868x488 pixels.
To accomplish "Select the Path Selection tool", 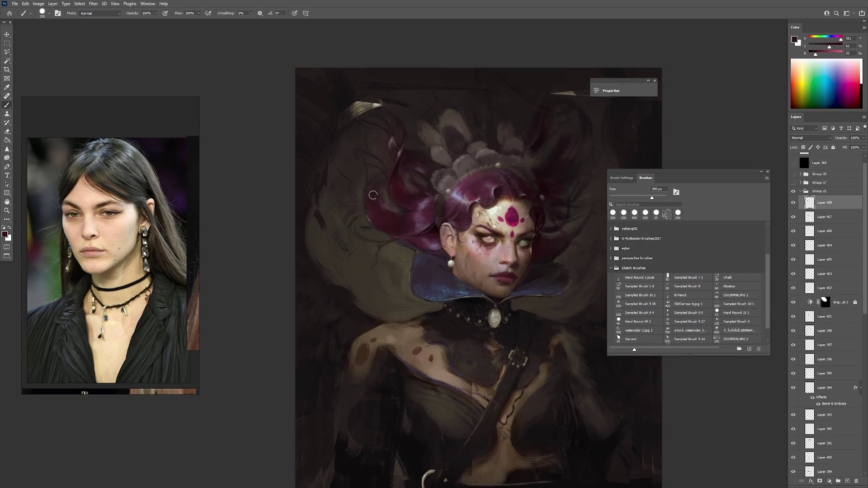I will (x=7, y=184).
